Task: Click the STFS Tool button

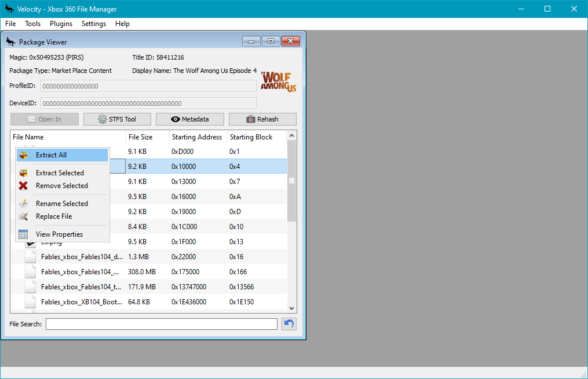Action: [117, 119]
